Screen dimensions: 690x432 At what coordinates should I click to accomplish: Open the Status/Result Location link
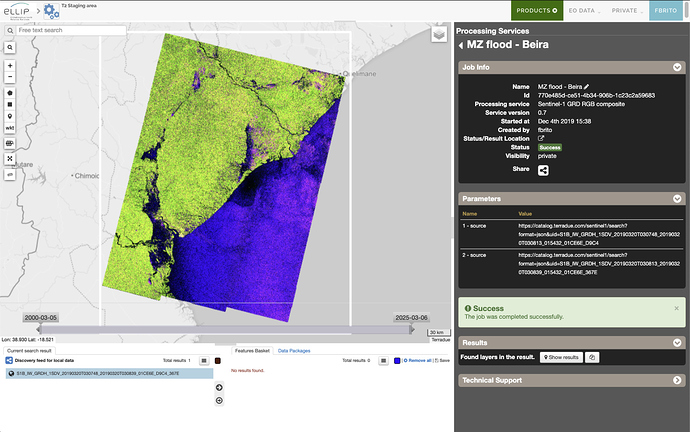click(541, 138)
